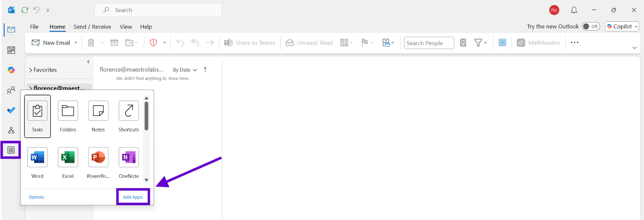Open the Rules envelope dropdown

point(388,43)
